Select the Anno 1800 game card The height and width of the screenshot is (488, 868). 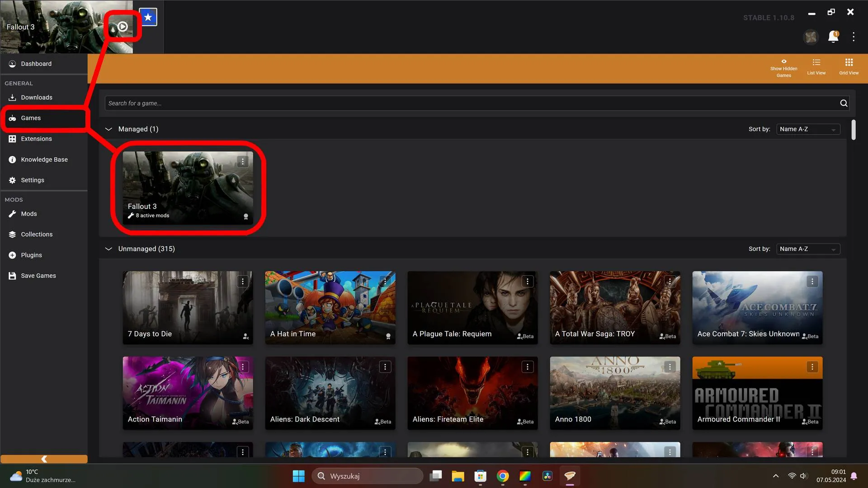[615, 393]
